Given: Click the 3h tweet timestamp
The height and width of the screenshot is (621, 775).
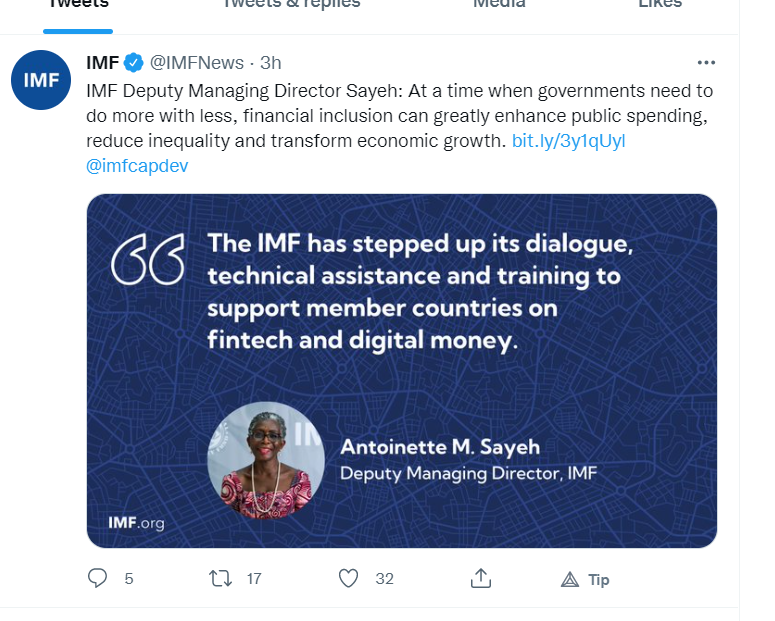Looking at the screenshot, I should (270, 63).
